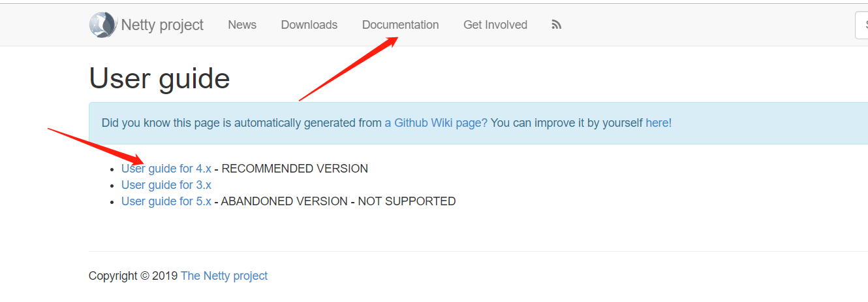Open the Downloads menu item
The width and height of the screenshot is (868, 302).
(x=309, y=25)
